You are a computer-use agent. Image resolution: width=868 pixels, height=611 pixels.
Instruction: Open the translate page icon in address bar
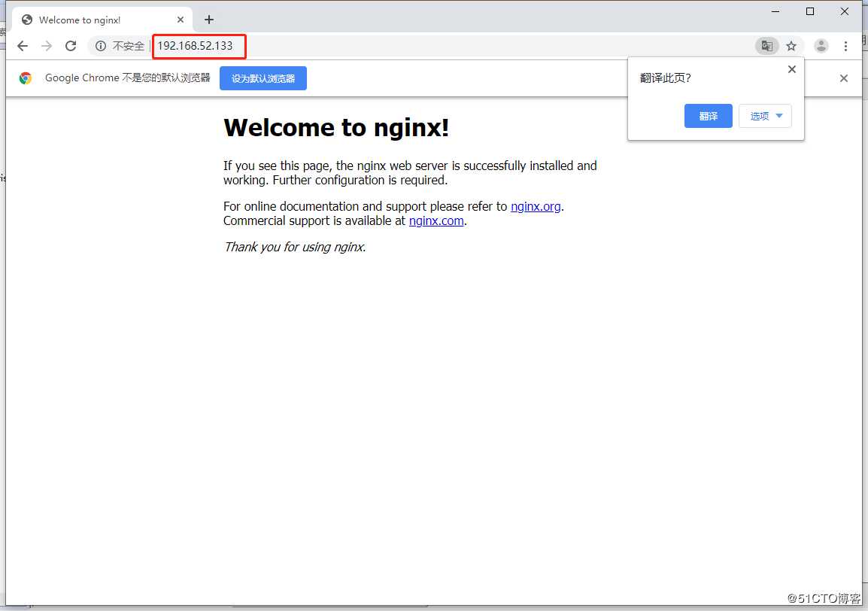766,46
